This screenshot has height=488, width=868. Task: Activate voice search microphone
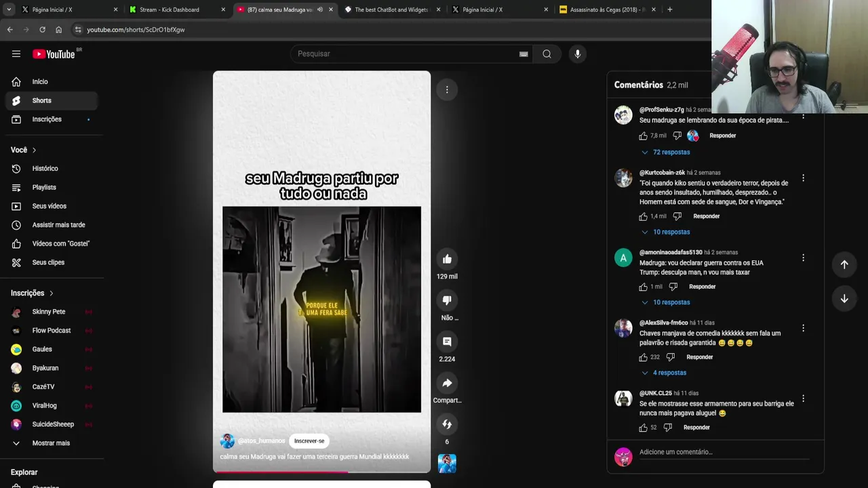tap(577, 54)
